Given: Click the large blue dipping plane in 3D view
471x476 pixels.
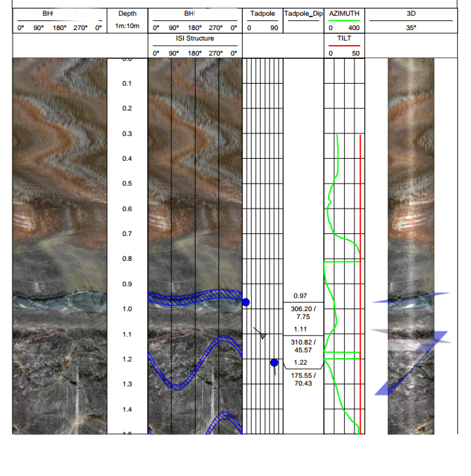Looking at the screenshot, I should [412, 363].
